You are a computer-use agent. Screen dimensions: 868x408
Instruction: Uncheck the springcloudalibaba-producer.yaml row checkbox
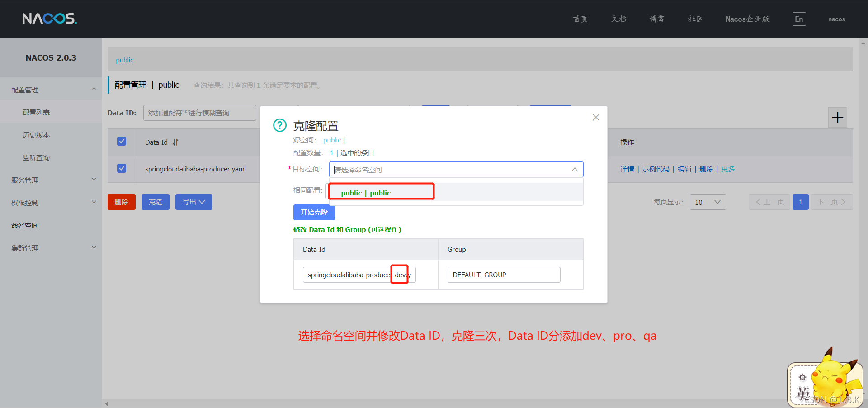tap(122, 169)
